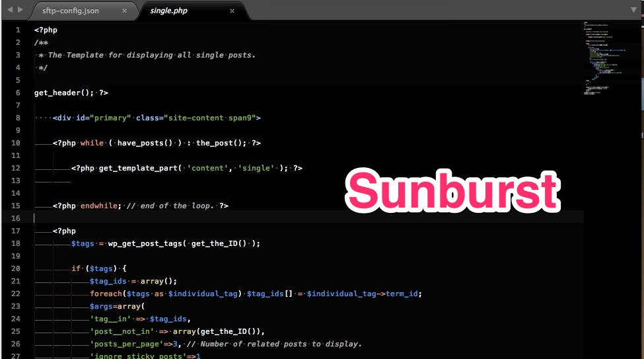Close the single.php tab

pyautogui.click(x=232, y=11)
